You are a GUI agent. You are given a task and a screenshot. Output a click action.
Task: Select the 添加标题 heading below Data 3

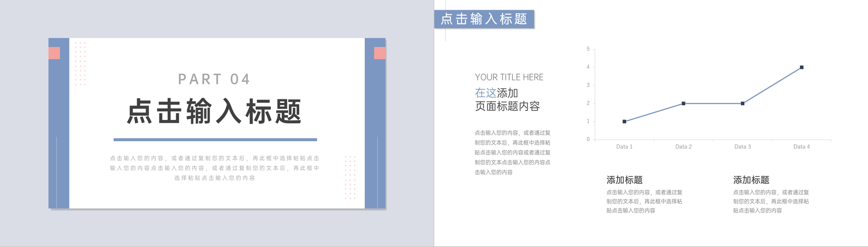pyautogui.click(x=751, y=180)
